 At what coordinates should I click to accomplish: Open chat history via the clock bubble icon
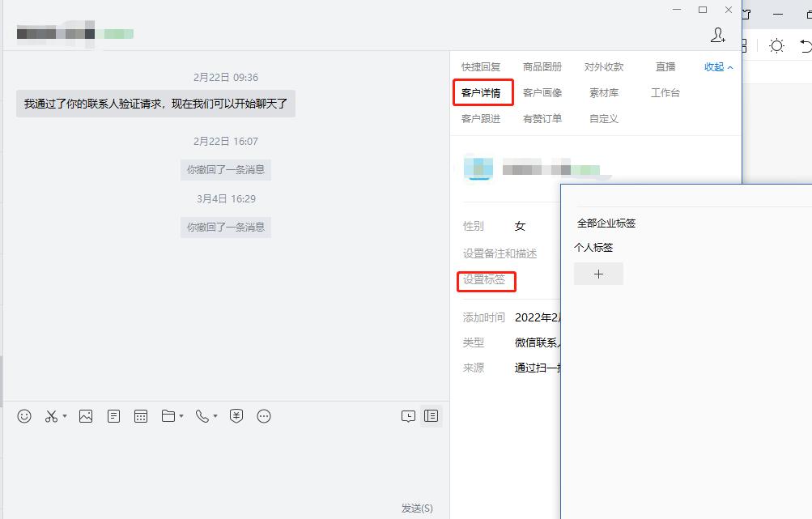coord(409,415)
